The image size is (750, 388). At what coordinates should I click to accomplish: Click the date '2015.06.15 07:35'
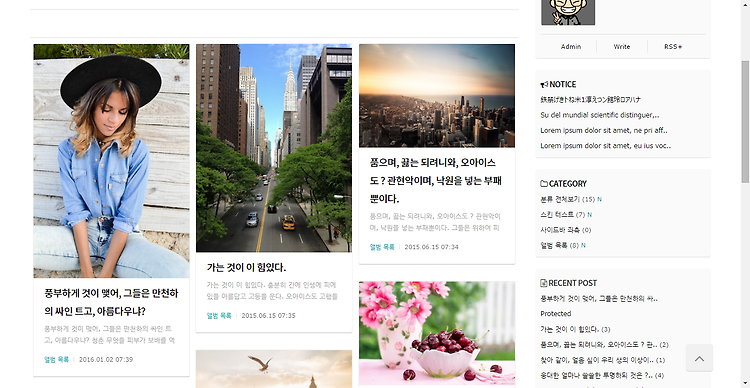point(268,316)
